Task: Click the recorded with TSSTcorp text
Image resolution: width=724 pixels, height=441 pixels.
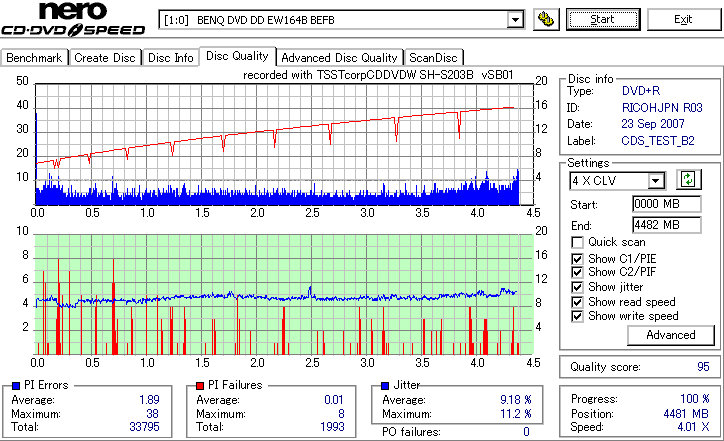Action: click(x=378, y=75)
